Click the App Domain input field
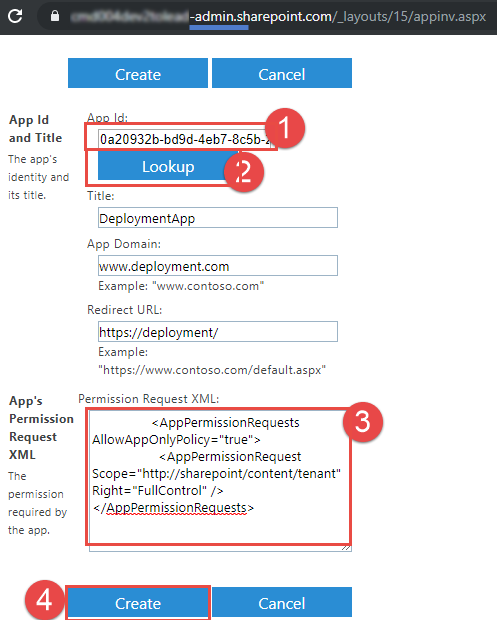 pyautogui.click(x=218, y=266)
